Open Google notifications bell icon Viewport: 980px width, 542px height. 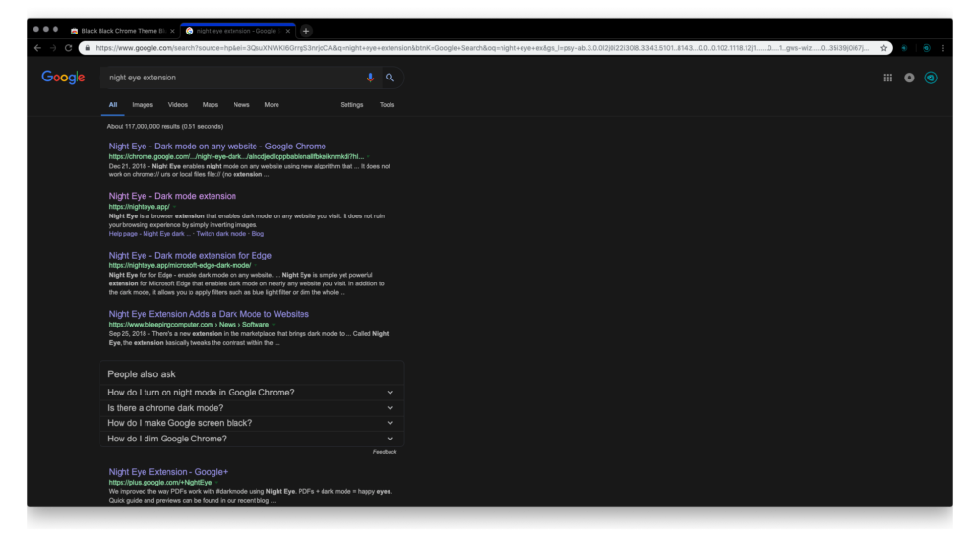tap(909, 78)
